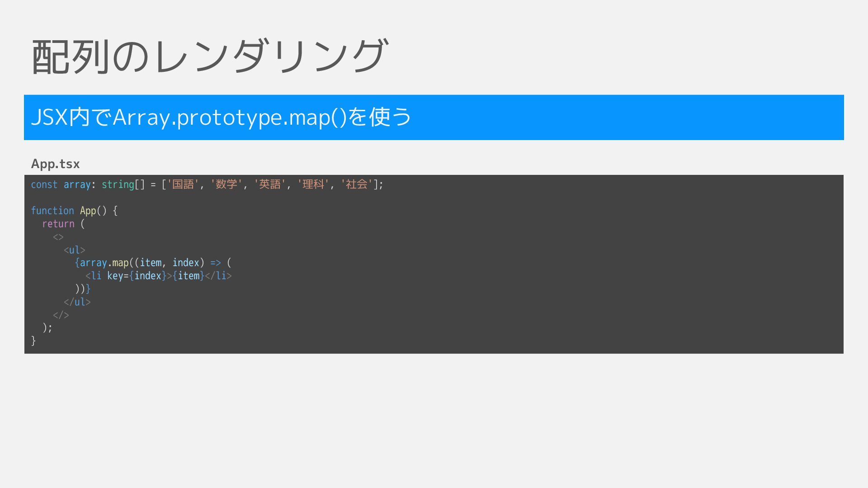Image resolution: width=868 pixels, height=488 pixels.
Task: Click the slide title 配列のレンダリング
Action: [209, 56]
